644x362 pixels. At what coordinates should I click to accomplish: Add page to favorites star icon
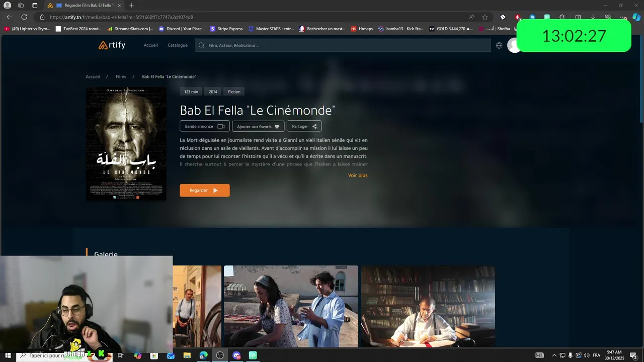[x=485, y=17]
